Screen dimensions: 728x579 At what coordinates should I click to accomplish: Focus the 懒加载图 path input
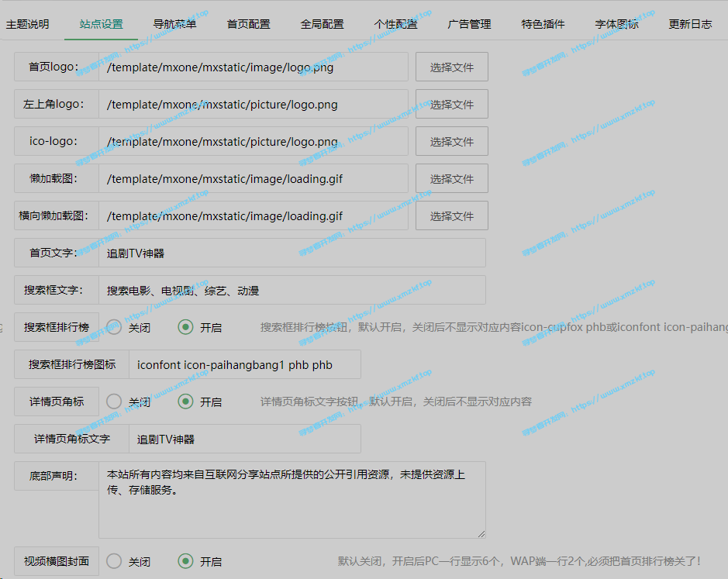point(254,178)
